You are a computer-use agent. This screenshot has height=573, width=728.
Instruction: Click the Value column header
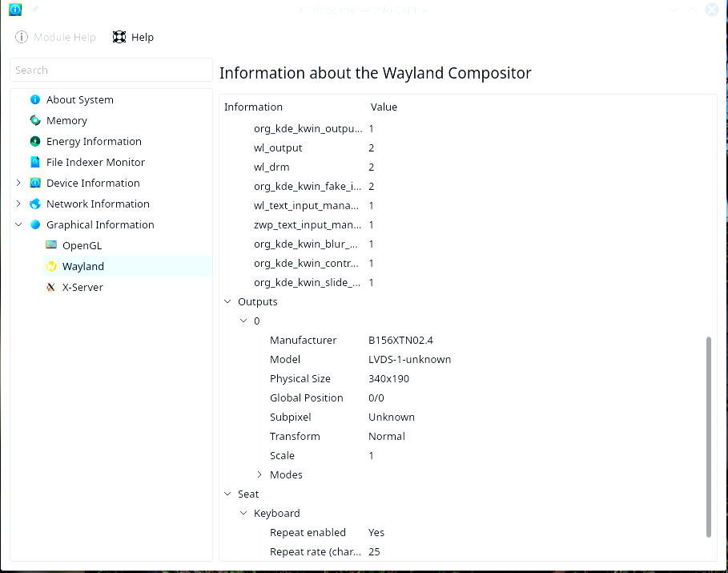(384, 107)
